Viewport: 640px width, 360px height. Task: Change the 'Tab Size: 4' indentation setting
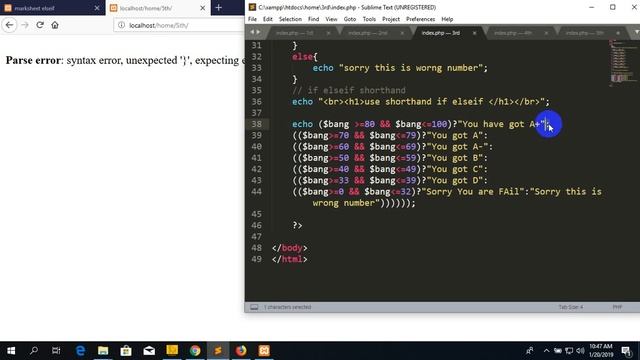[x=571, y=307]
